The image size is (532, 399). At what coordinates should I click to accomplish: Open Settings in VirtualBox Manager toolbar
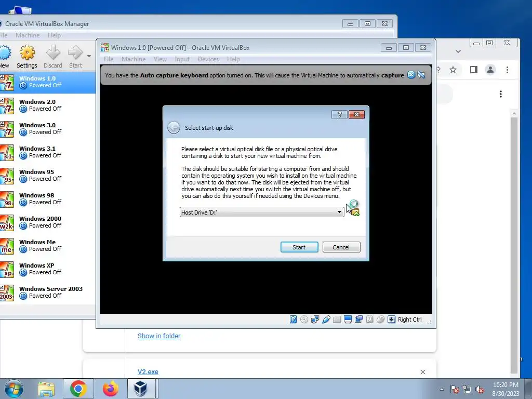pos(27,57)
